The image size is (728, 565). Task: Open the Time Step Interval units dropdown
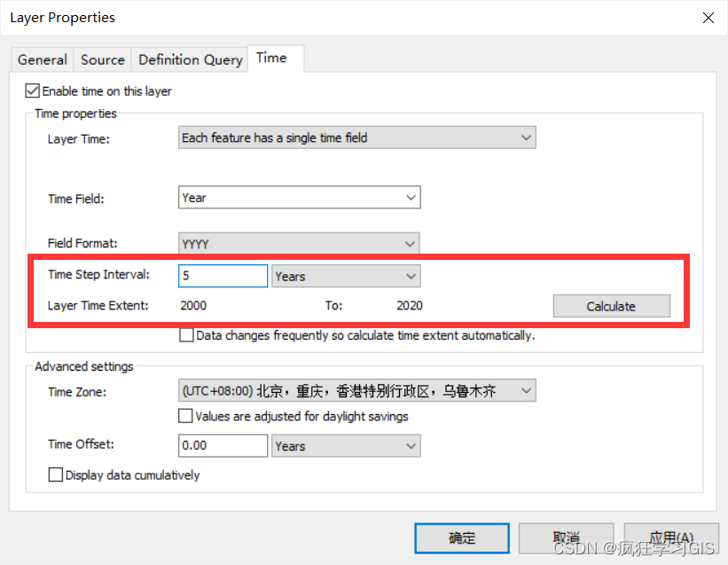point(346,276)
